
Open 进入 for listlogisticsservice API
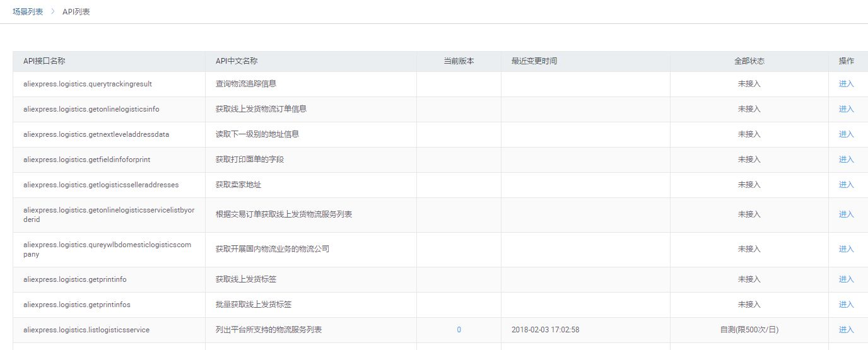pyautogui.click(x=846, y=330)
